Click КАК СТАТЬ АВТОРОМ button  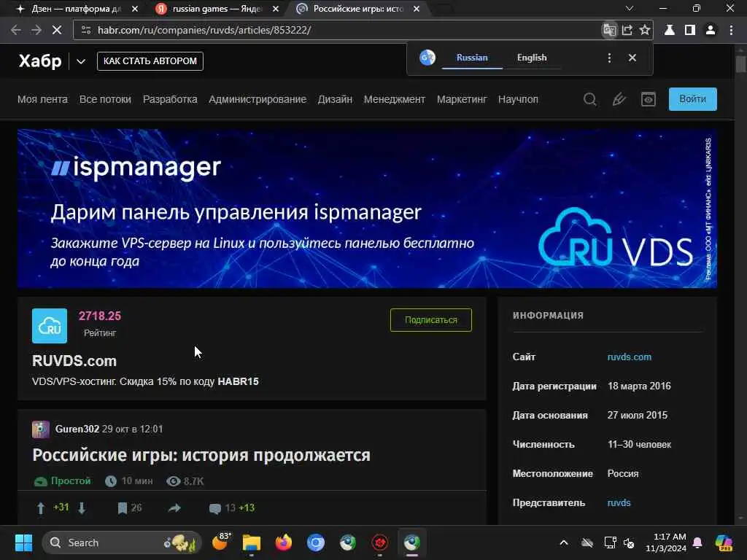point(150,61)
